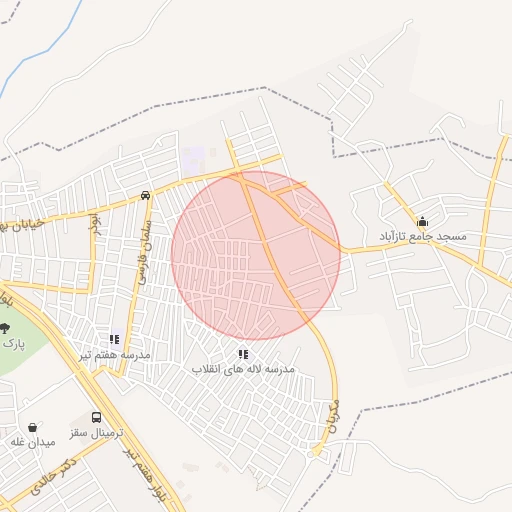Select the مدرسه هفتم تیر place label
The image size is (512, 512).
point(115,355)
